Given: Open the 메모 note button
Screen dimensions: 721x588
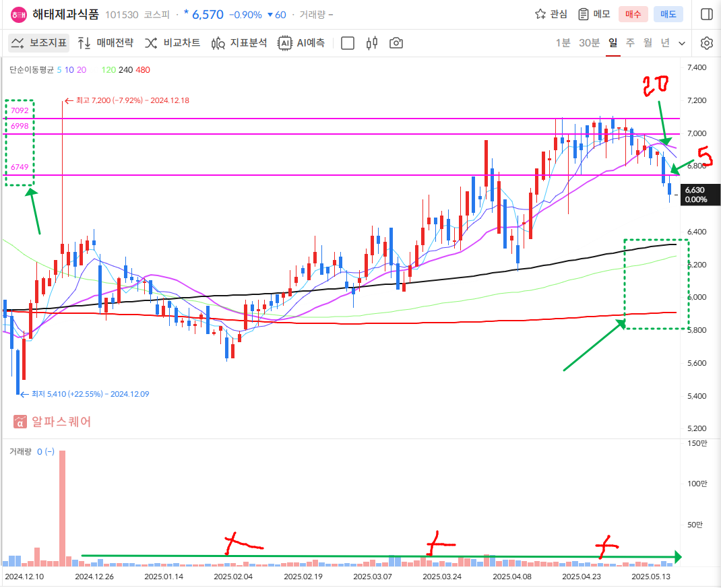Looking at the screenshot, I should (x=594, y=14).
